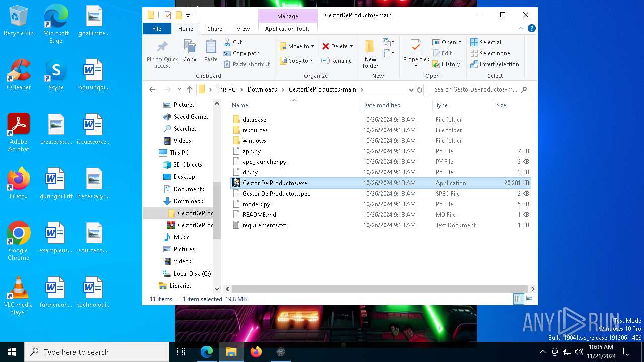Click the red Delete button
The width and height of the screenshot is (644, 362).
coord(335,46)
